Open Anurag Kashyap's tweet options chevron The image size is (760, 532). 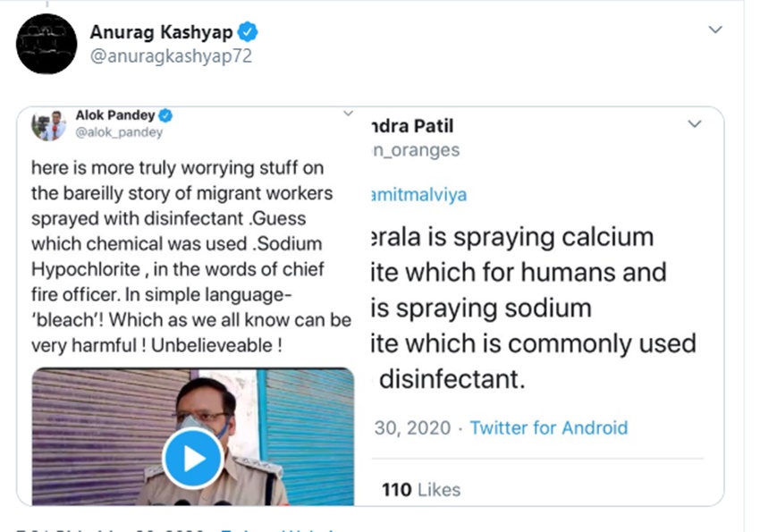click(x=714, y=30)
